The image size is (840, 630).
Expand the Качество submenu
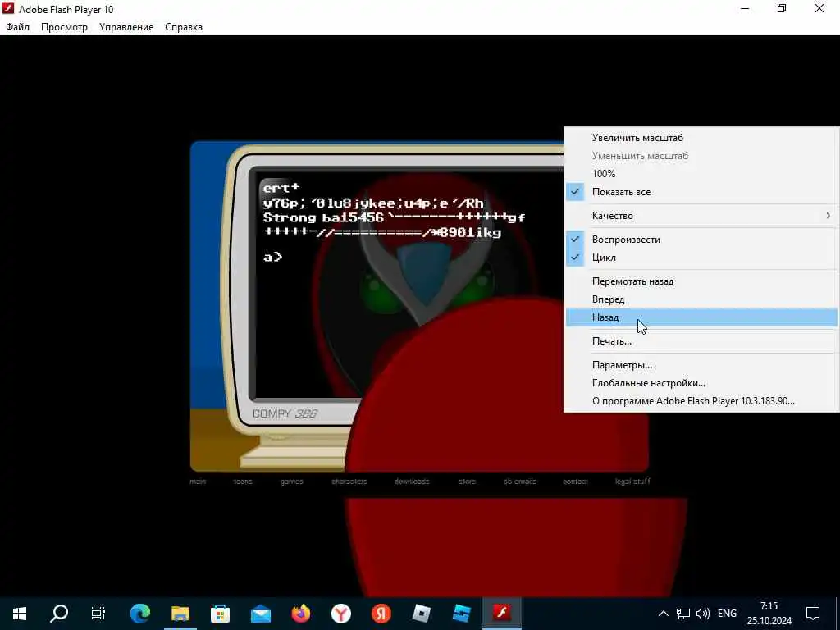[702, 216]
